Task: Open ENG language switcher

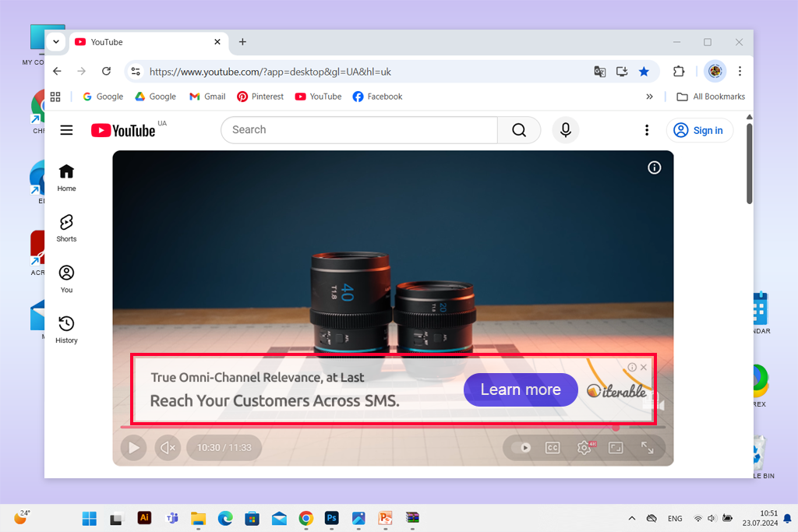Action: pos(675,518)
